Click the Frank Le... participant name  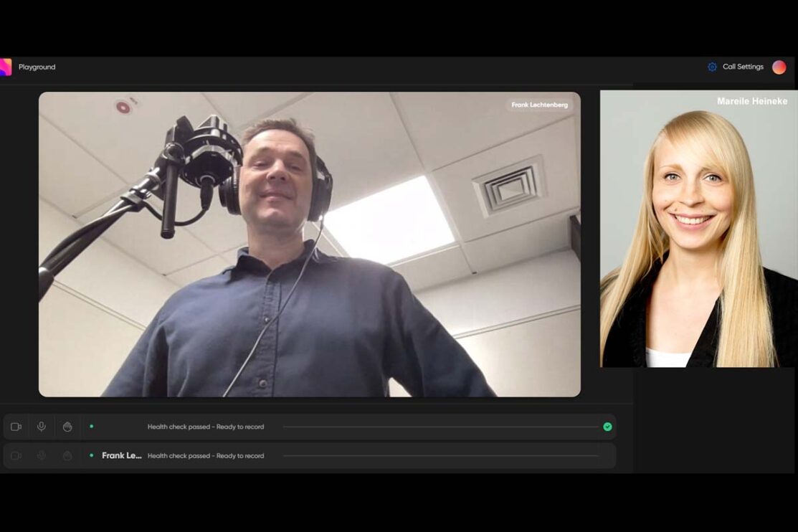(x=121, y=455)
